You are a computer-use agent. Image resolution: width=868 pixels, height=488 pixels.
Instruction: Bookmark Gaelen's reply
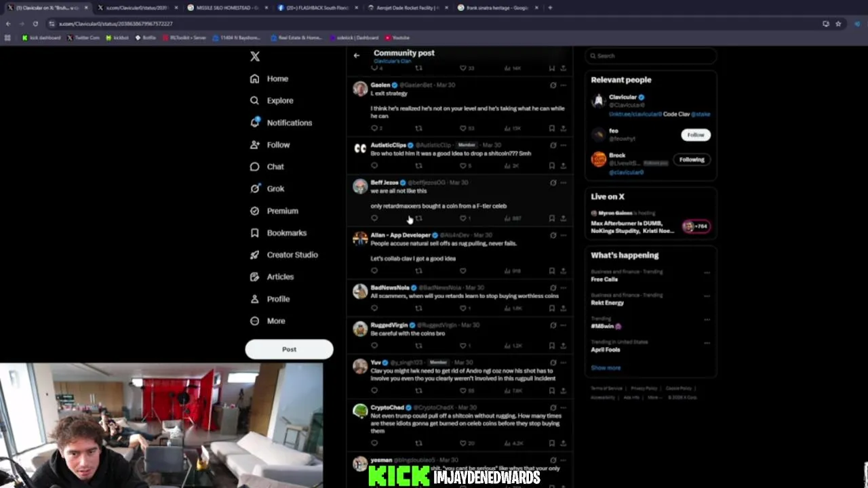[x=552, y=128]
